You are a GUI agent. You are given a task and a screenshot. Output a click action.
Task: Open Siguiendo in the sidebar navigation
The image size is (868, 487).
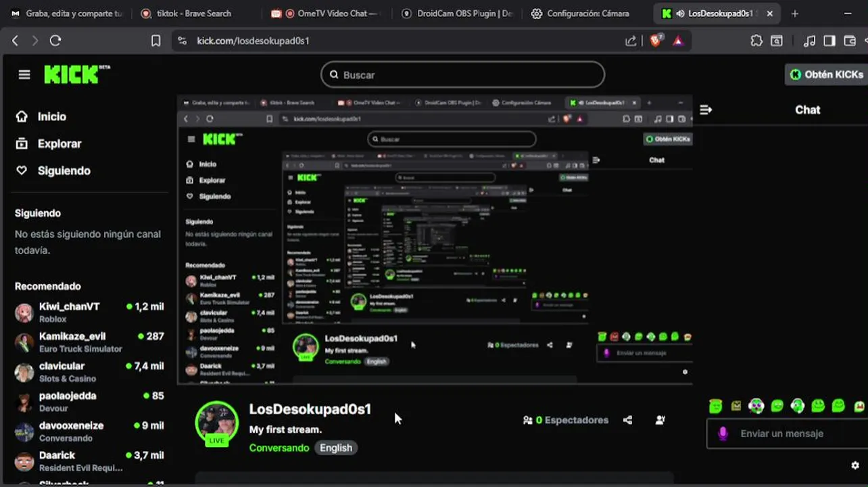(x=53, y=170)
